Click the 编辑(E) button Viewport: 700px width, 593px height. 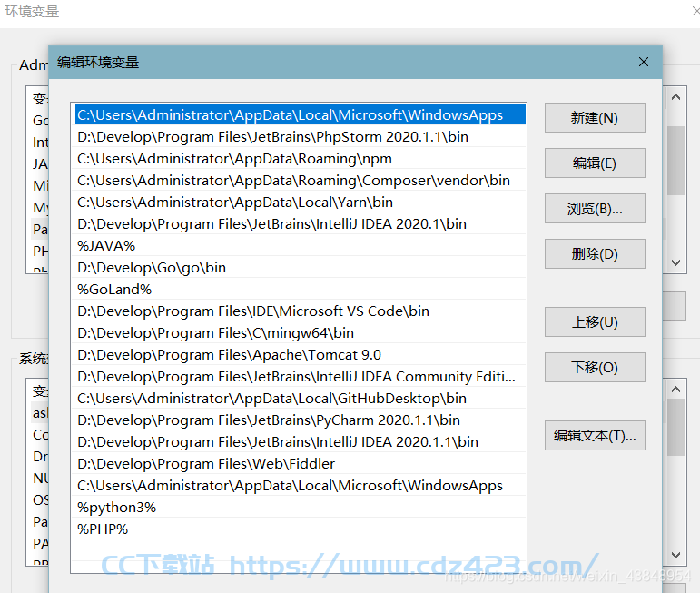[x=595, y=163]
